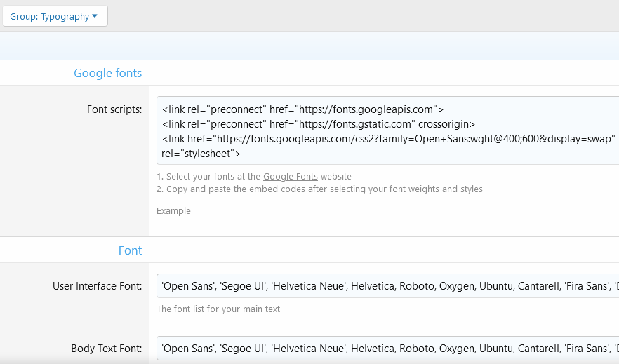Open the Example link
The image size is (619, 364).
coord(173,210)
